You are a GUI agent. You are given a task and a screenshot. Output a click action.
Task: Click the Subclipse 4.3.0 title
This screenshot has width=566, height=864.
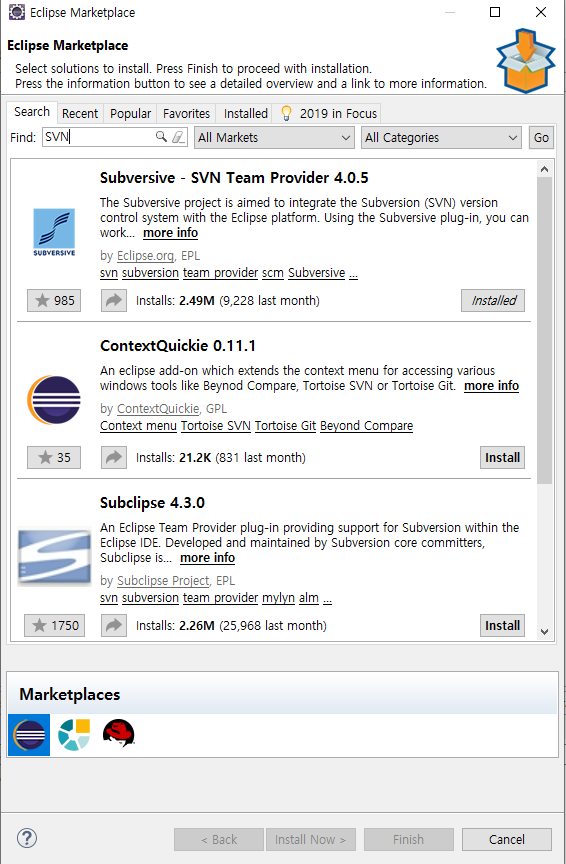152,503
